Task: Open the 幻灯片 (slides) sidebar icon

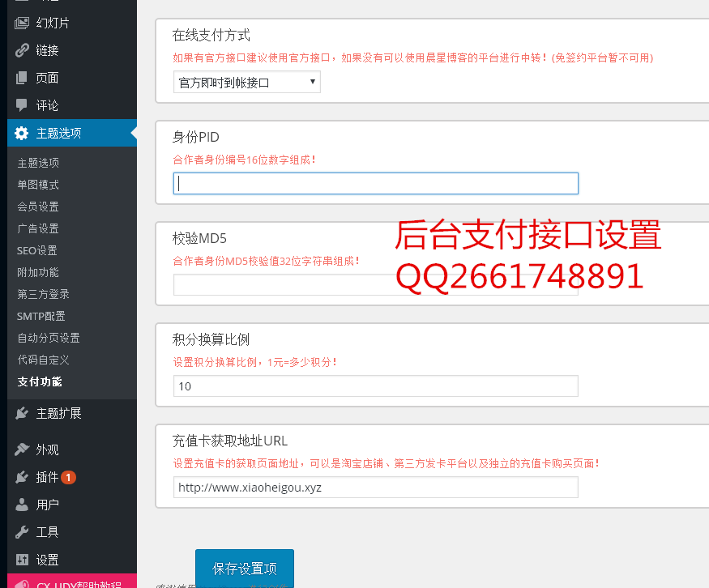Action: [22, 23]
